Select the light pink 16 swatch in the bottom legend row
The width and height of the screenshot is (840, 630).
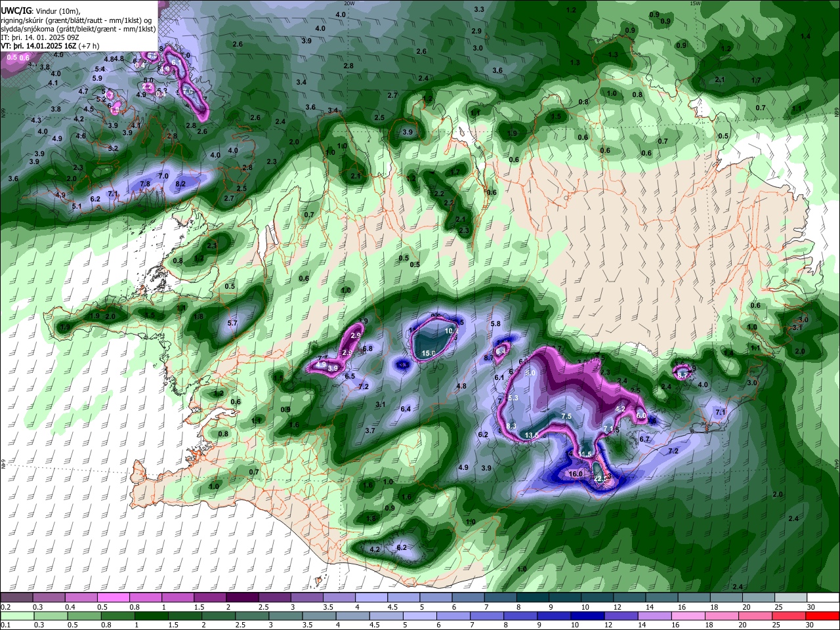click(689, 616)
